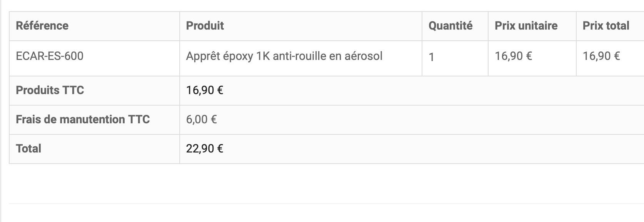
Task: Select the Produit column header
Action: coord(205,26)
